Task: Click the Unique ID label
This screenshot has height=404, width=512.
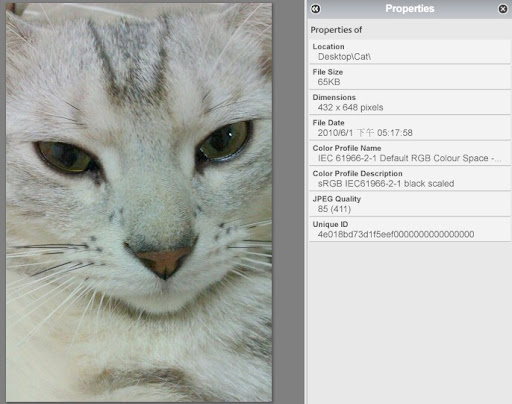Action: pyautogui.click(x=330, y=224)
